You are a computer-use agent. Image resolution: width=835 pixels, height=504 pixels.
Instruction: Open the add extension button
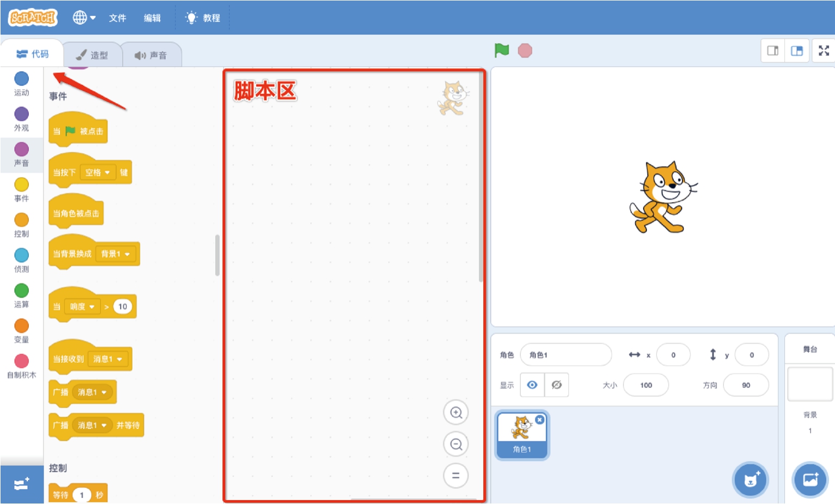pyautogui.click(x=22, y=484)
